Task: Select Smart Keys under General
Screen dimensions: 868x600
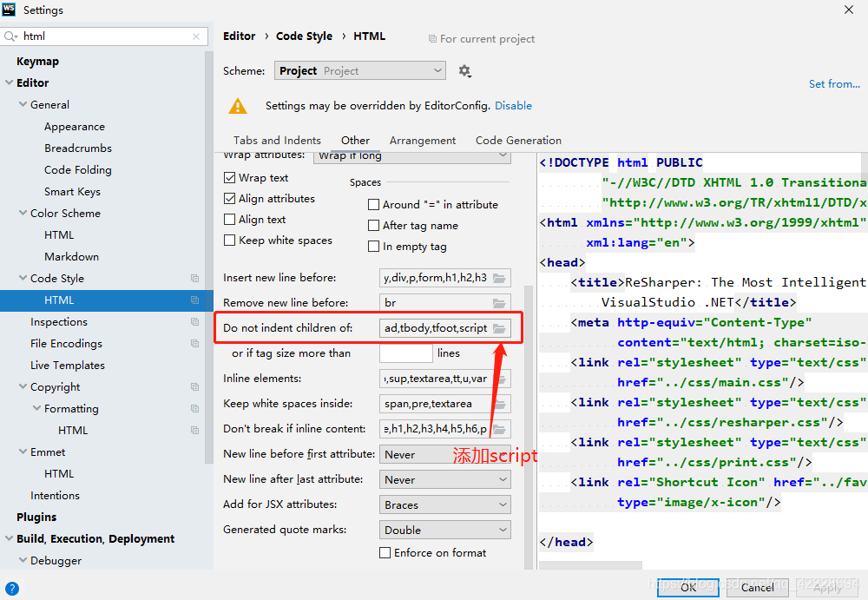Action: pos(73,192)
